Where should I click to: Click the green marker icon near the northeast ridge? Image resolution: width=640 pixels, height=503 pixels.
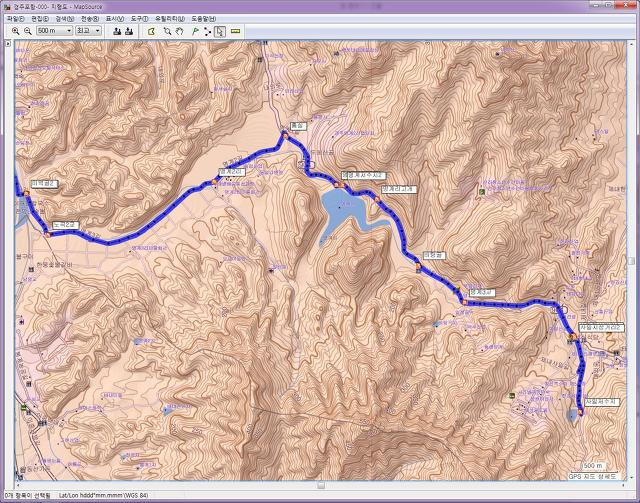[x=482, y=191]
